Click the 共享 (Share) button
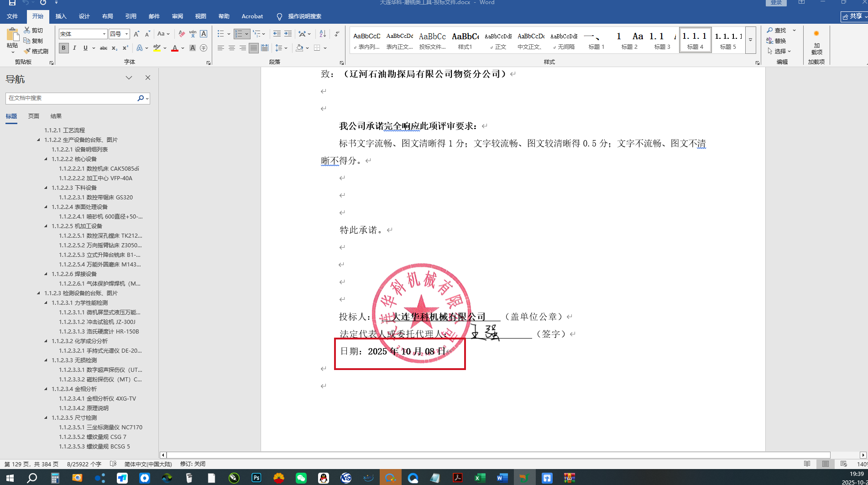The width and height of the screenshot is (868, 485). pos(854,16)
